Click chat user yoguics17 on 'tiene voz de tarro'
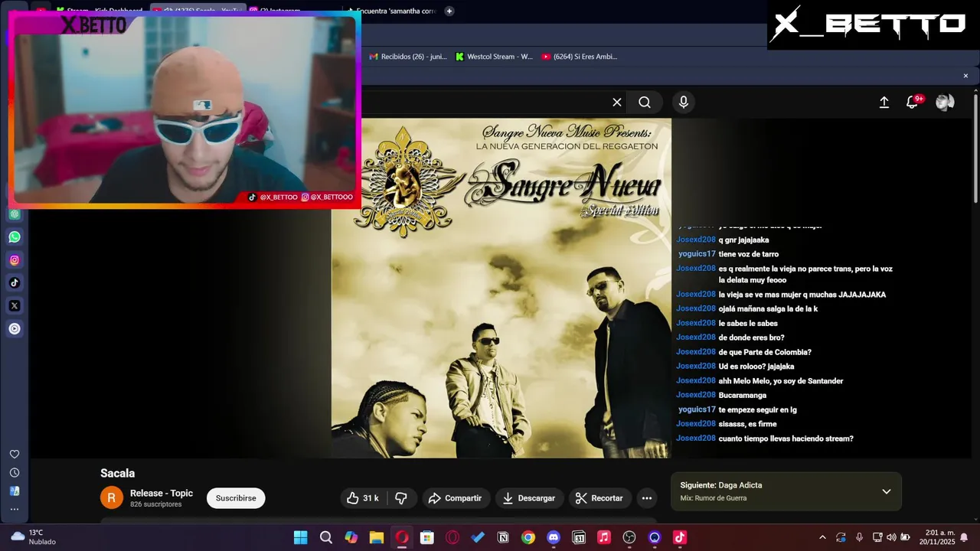The height and width of the screenshot is (551, 980). click(697, 254)
